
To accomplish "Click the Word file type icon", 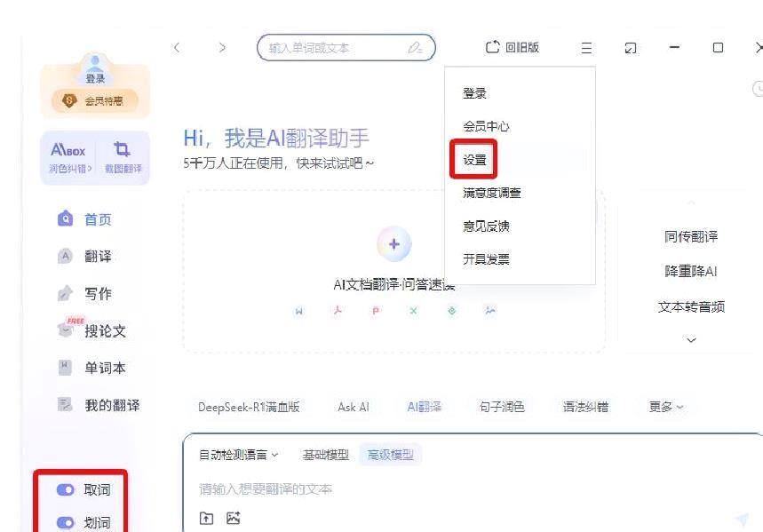I will [299, 311].
